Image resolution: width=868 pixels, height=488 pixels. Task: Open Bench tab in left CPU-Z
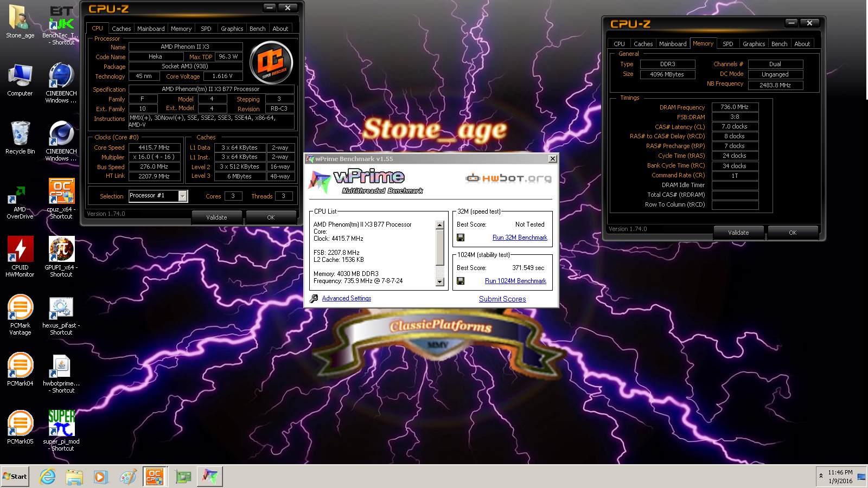258,29
